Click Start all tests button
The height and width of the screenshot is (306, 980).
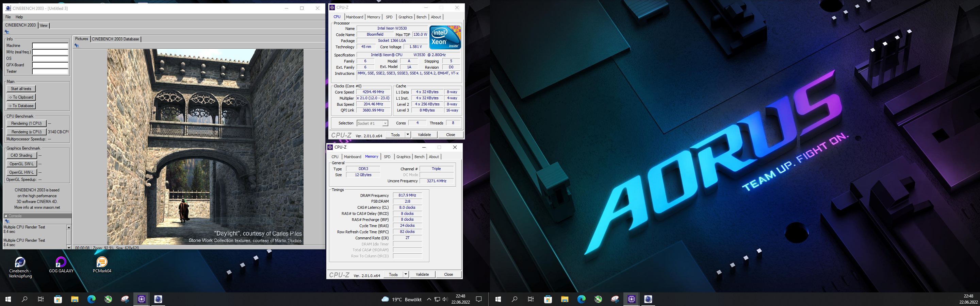pyautogui.click(x=21, y=89)
